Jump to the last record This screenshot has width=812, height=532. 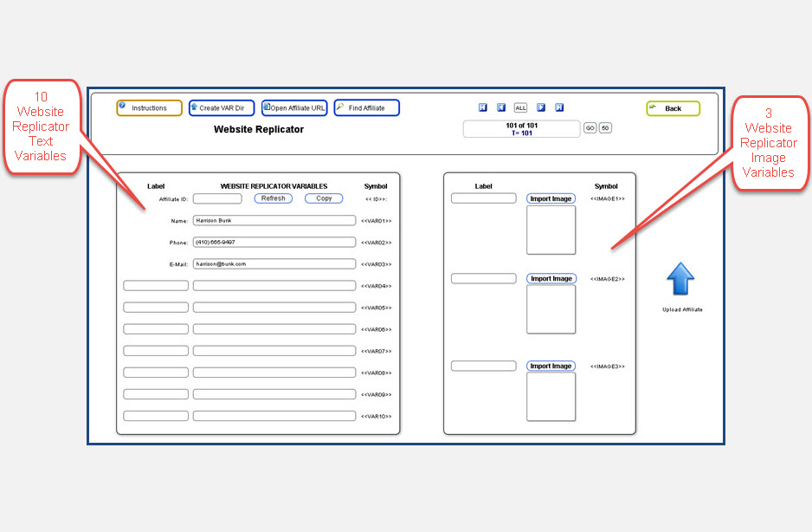(559, 107)
